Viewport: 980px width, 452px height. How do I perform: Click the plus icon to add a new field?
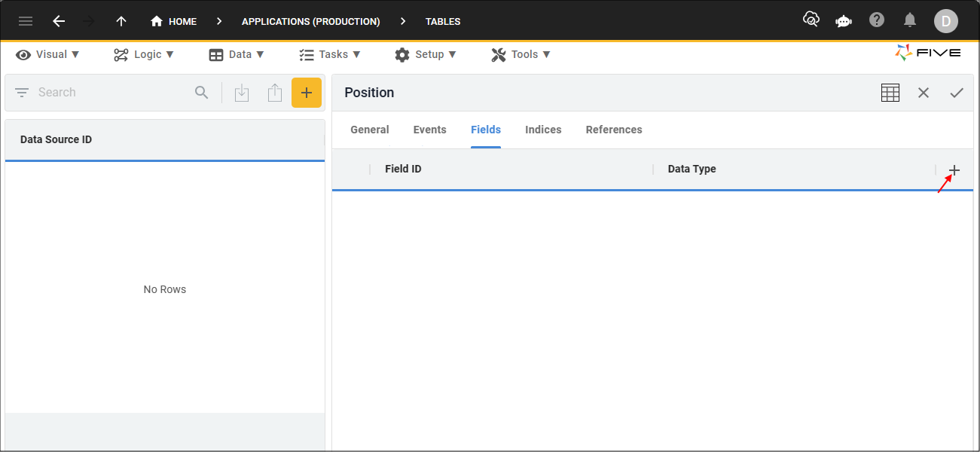coord(954,170)
